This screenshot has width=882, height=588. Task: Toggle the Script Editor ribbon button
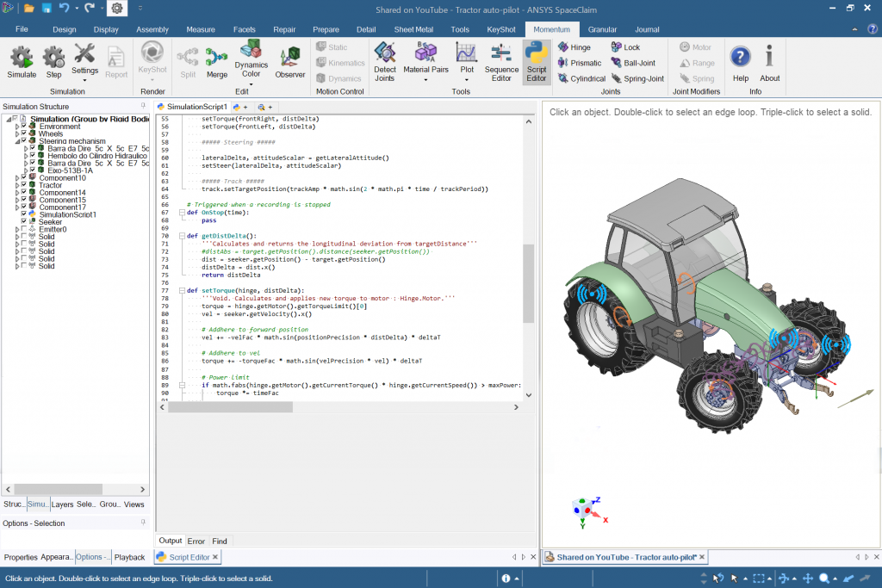click(x=536, y=62)
